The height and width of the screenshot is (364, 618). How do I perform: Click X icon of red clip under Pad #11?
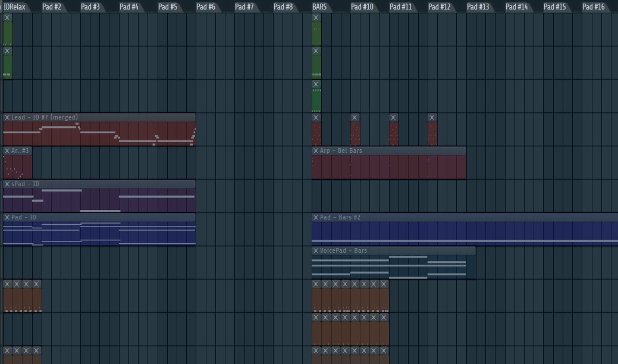(x=393, y=117)
